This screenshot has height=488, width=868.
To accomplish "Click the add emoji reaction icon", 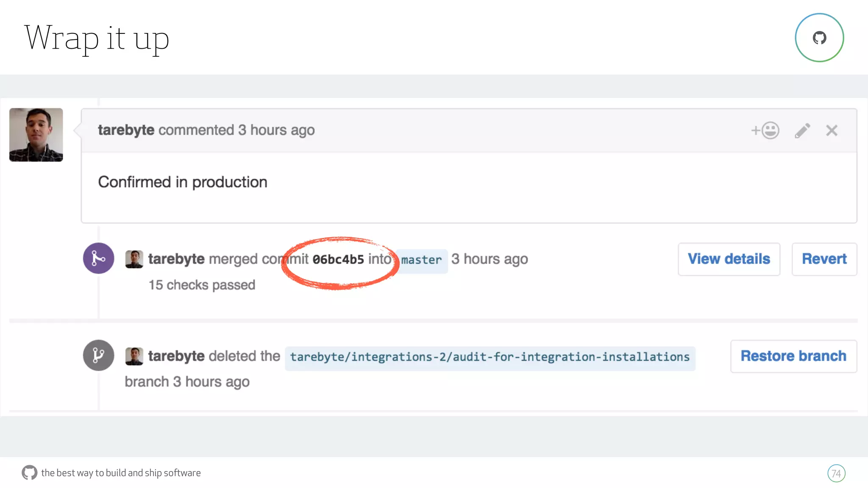I will click(765, 130).
